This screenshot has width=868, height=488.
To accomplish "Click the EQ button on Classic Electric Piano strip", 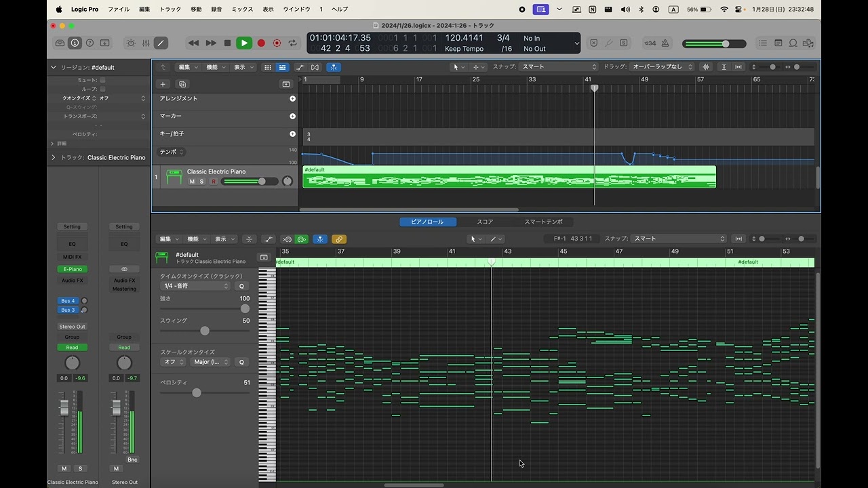I will 72,244.
